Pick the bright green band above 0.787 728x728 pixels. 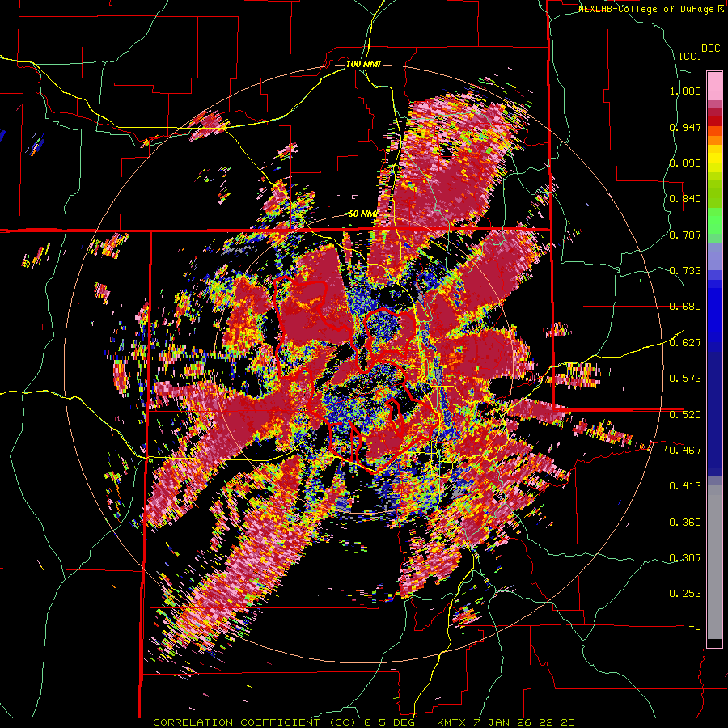tap(714, 220)
